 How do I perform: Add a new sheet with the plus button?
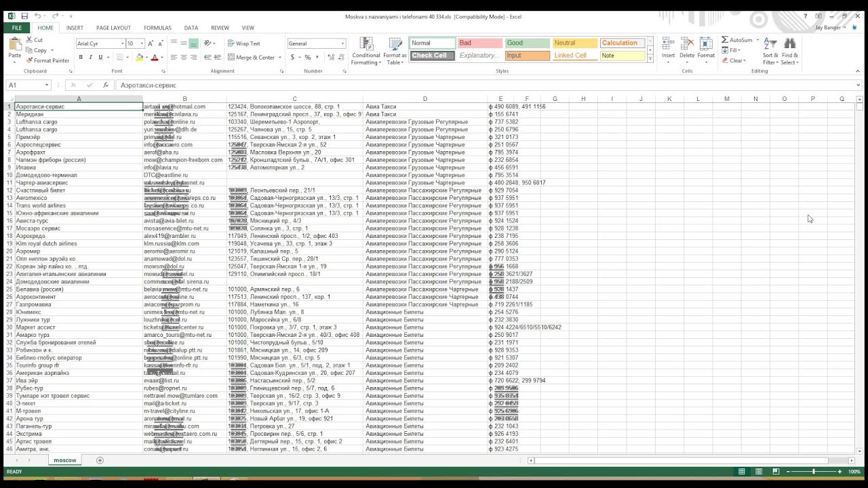(100, 460)
